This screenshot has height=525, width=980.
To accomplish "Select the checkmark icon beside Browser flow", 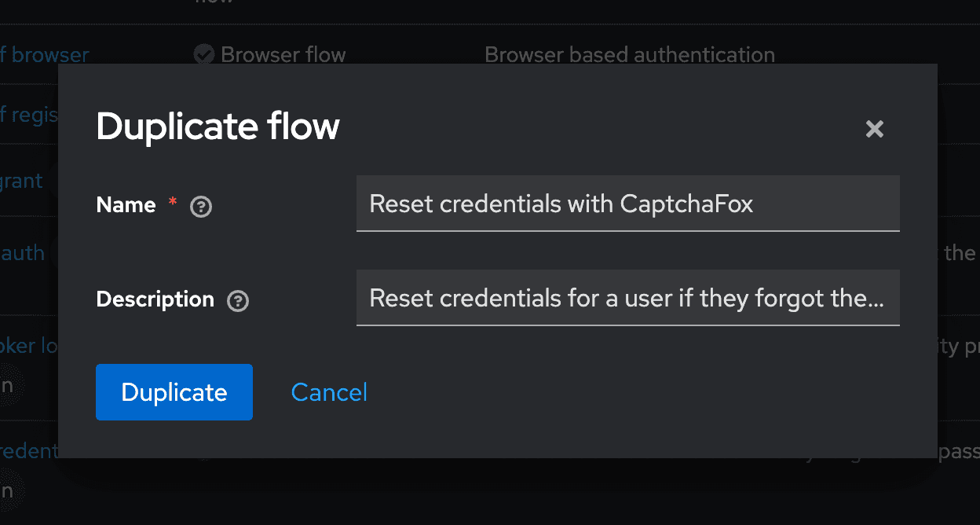I will coord(204,54).
